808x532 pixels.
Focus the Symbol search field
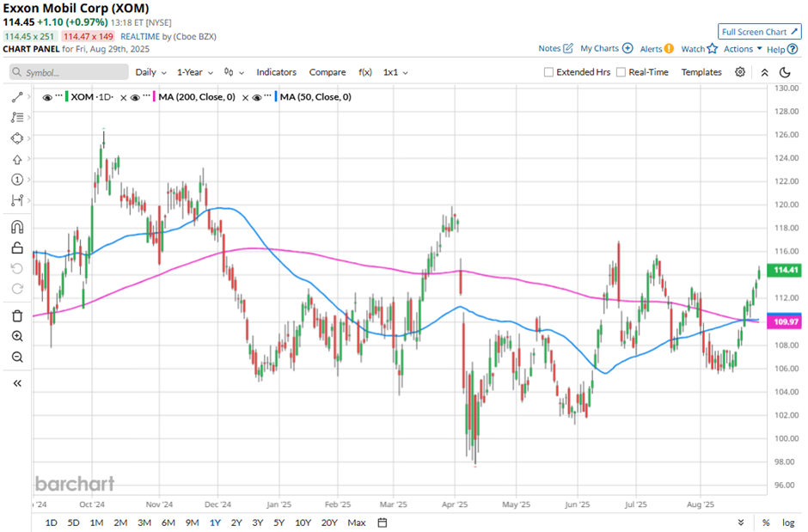tap(69, 72)
